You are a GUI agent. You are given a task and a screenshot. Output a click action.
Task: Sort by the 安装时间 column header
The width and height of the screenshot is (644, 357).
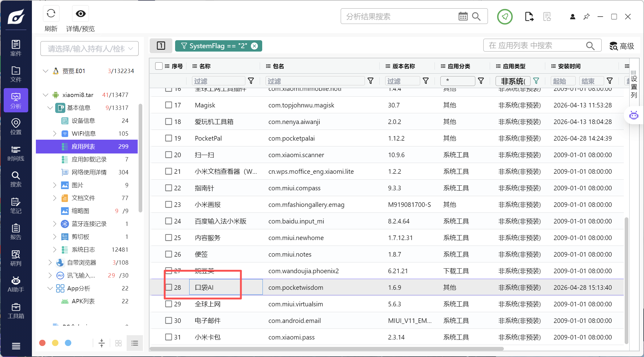[x=569, y=66]
